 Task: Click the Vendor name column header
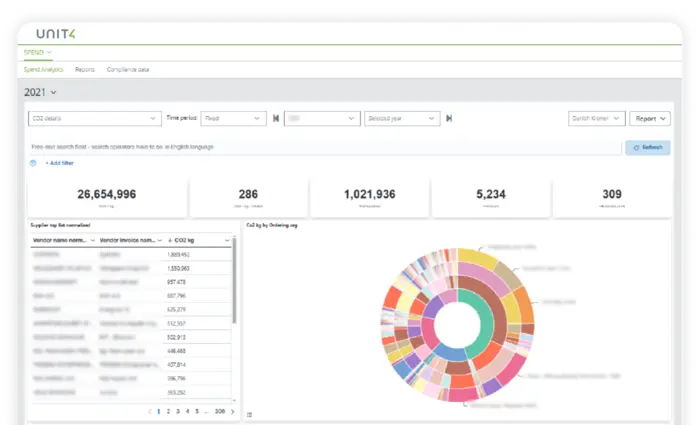point(60,240)
